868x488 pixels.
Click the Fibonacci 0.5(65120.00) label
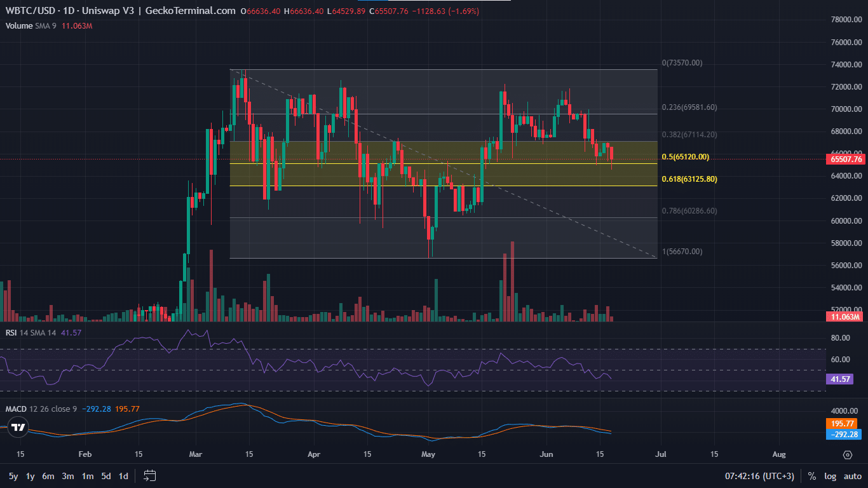pyautogui.click(x=686, y=157)
